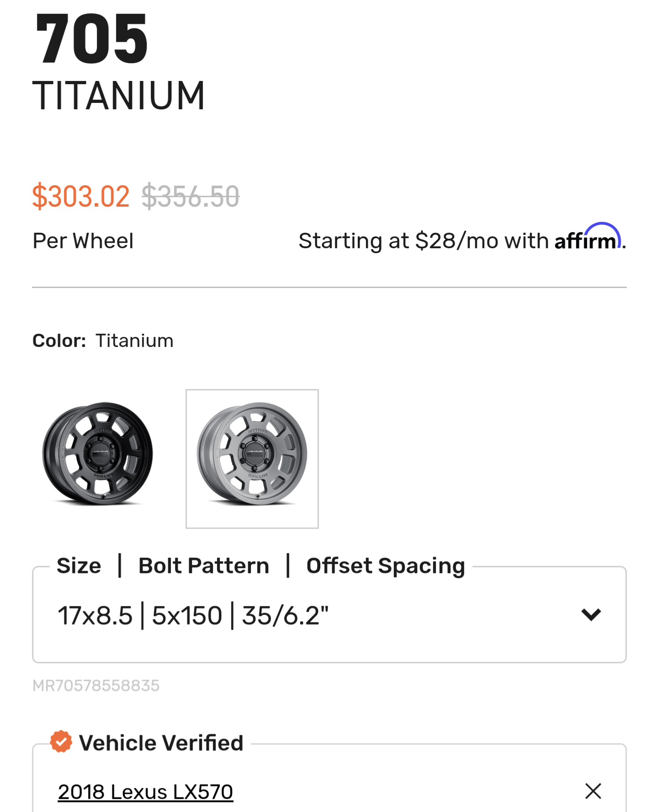Open the 2018 Lexus LX570 vehicle link
The height and width of the screenshot is (812, 658).
tap(145, 792)
